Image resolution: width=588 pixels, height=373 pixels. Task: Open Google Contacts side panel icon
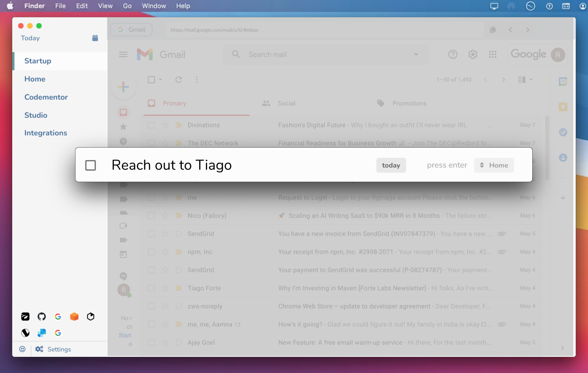(x=563, y=157)
